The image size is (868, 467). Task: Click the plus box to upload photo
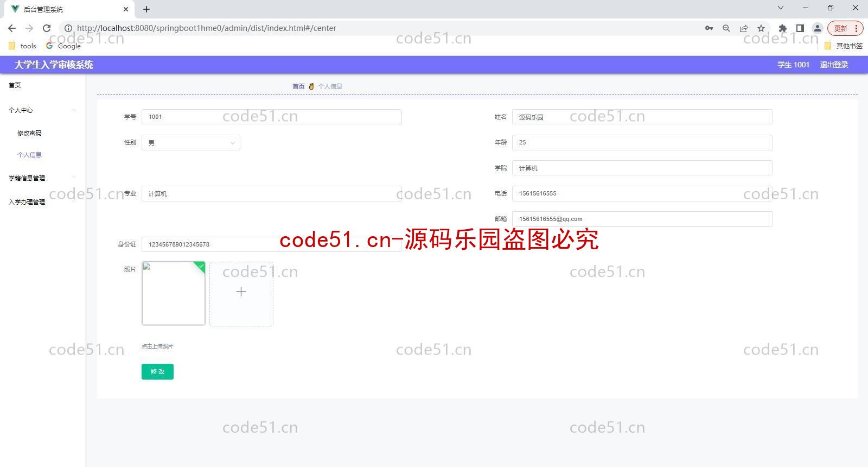pos(241,294)
